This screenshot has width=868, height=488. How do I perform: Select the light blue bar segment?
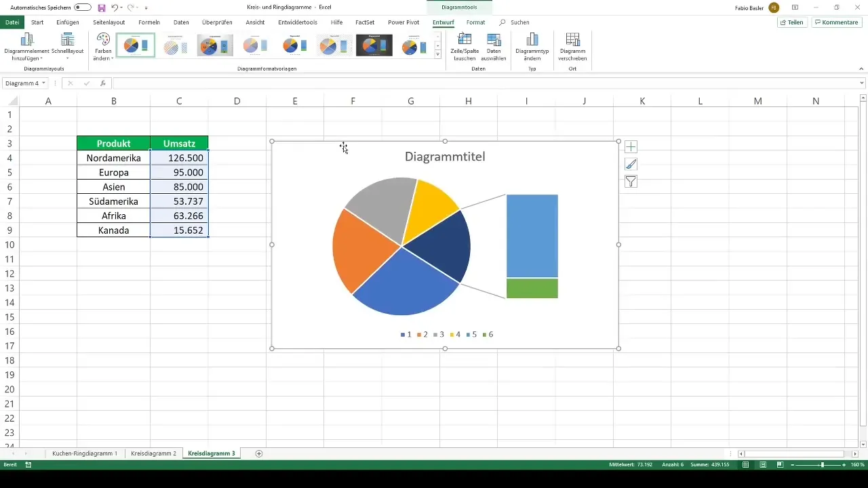(x=532, y=236)
